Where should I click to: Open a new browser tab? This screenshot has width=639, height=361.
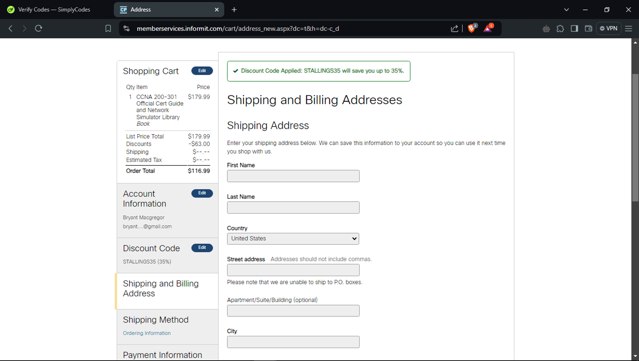click(x=234, y=9)
